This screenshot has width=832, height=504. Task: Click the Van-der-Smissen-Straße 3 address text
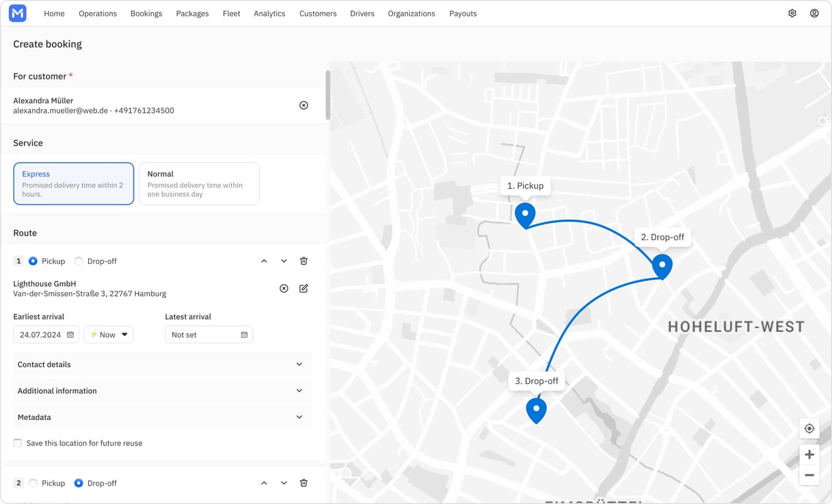(90, 294)
